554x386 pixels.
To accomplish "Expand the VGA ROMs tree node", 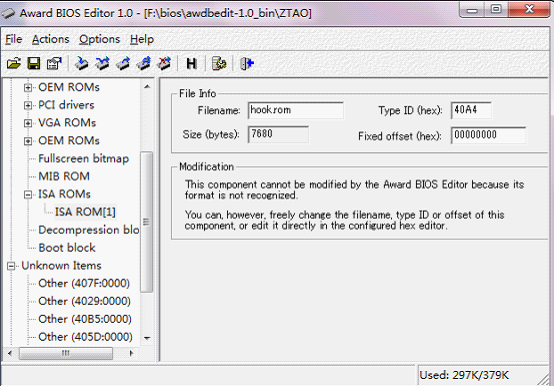I will click(28, 123).
